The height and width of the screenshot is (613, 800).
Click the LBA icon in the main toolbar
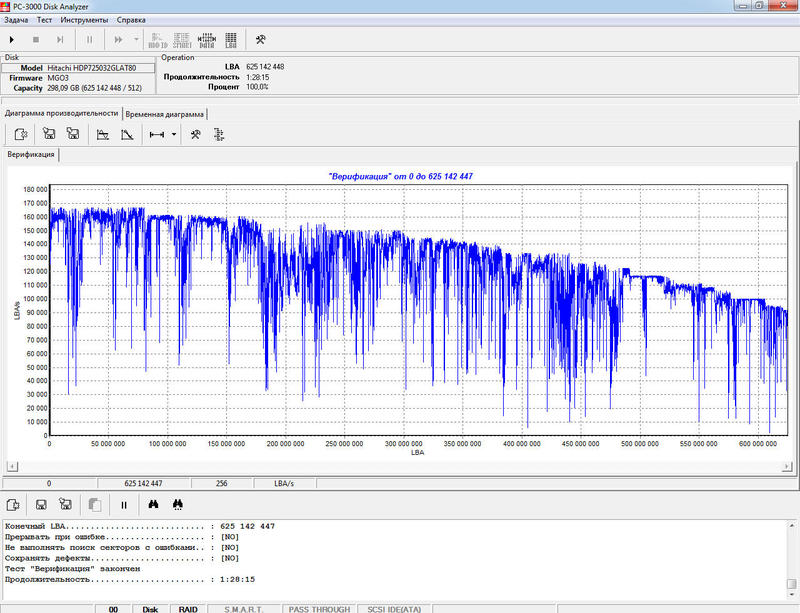[x=231, y=40]
